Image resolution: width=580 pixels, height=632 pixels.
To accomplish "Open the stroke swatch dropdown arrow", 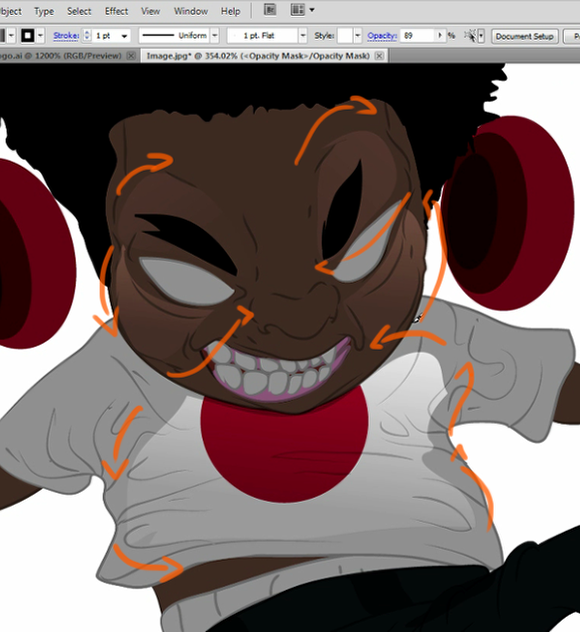I will (x=40, y=35).
